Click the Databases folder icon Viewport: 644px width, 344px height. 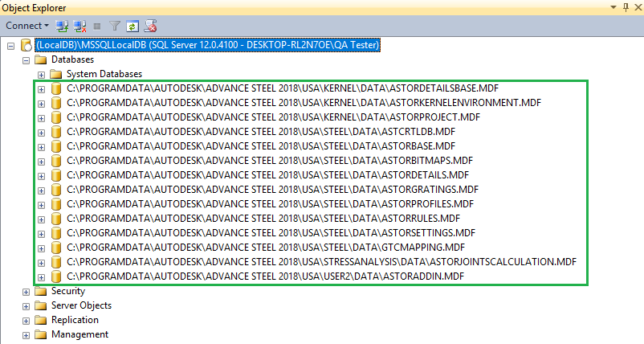(x=41, y=60)
